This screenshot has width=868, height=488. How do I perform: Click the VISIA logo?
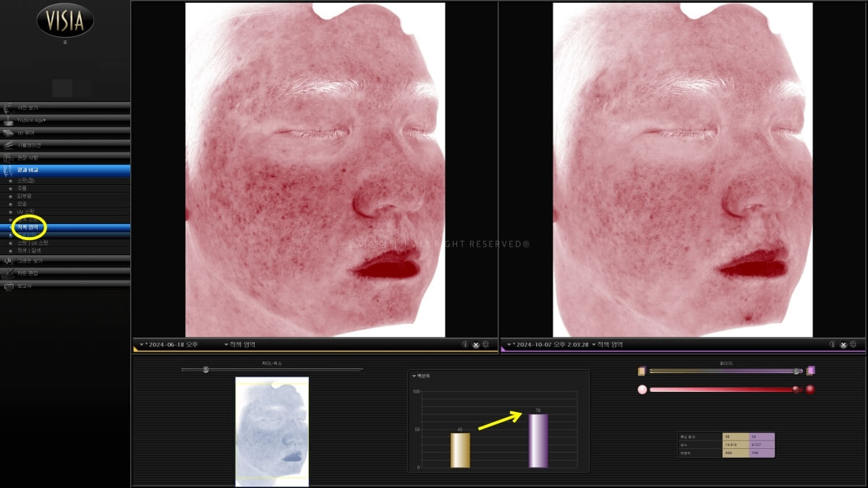point(65,20)
